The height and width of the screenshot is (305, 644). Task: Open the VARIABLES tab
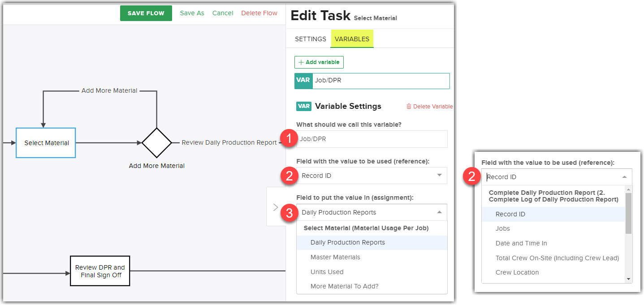[352, 39]
